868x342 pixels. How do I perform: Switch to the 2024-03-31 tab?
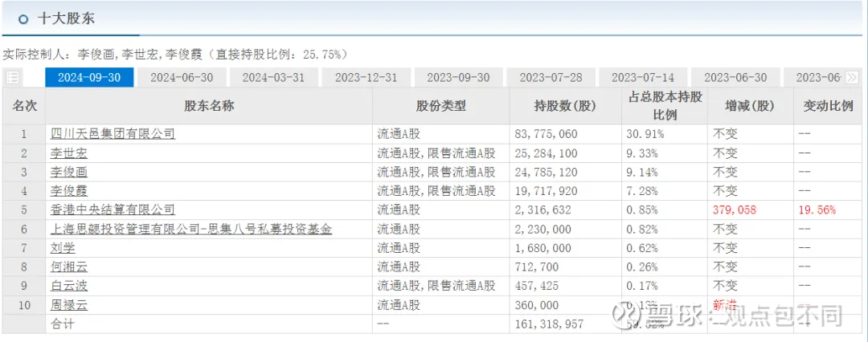(273, 78)
